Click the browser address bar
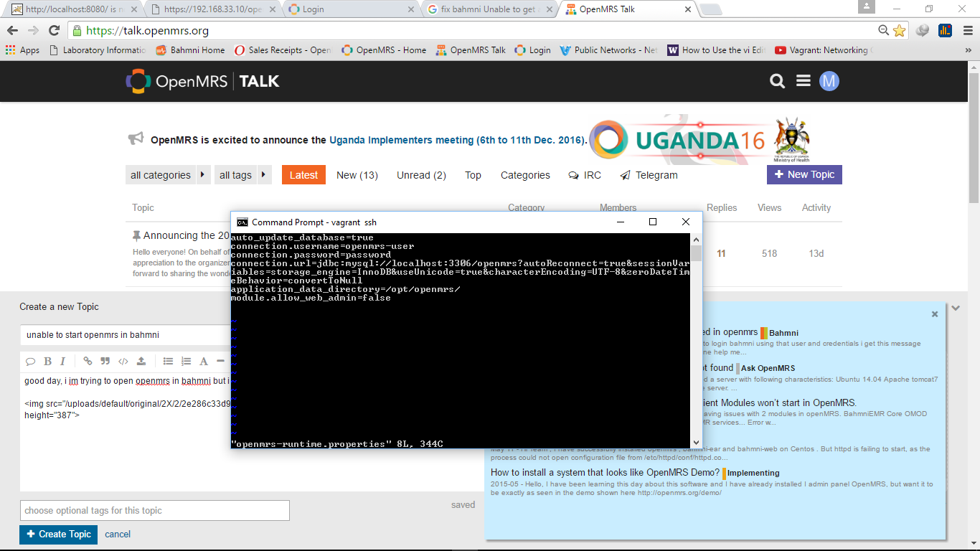The image size is (980, 551). point(473,31)
